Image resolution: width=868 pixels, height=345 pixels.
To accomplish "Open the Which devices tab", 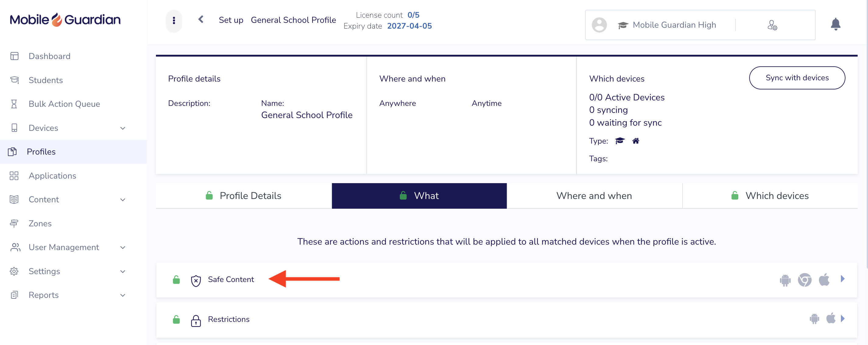I will click(770, 196).
